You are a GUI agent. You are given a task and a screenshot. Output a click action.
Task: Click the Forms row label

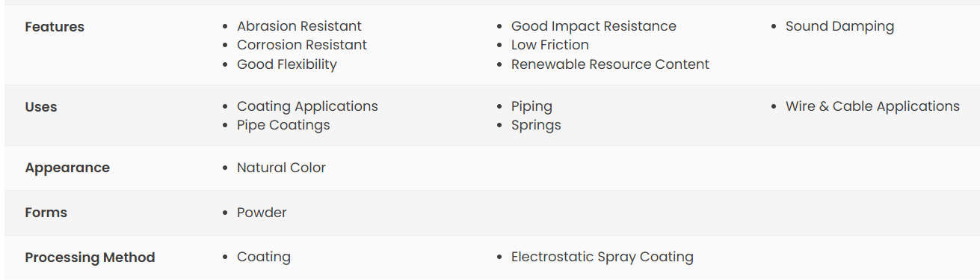pyautogui.click(x=46, y=213)
